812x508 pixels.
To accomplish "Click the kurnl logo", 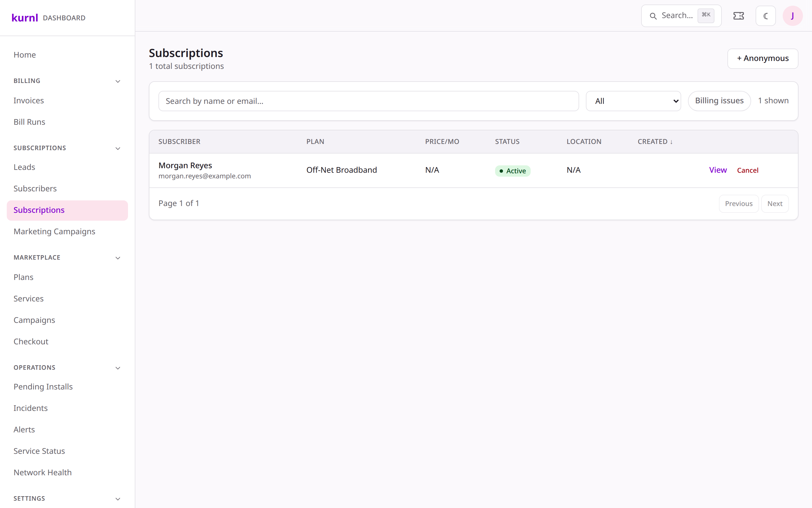I will tap(25, 17).
